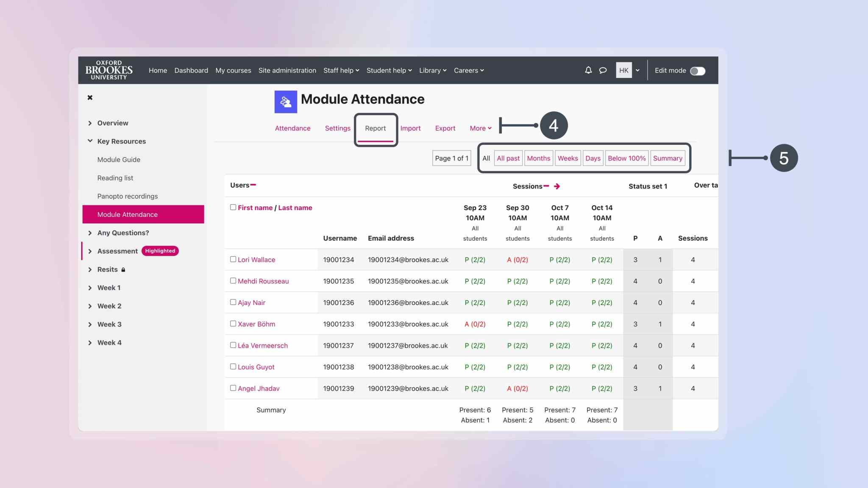Close the course index sidebar with X icon
This screenshot has height=488, width=868.
pos(89,97)
